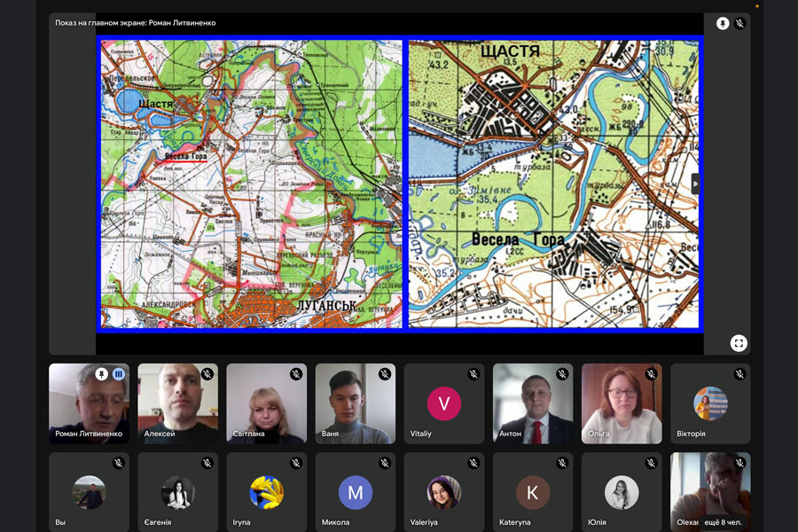Image resolution: width=798 pixels, height=532 pixels.
Task: Click the 'Показ на главном экране: Роман Литвиненко' label
Action: click(136, 23)
